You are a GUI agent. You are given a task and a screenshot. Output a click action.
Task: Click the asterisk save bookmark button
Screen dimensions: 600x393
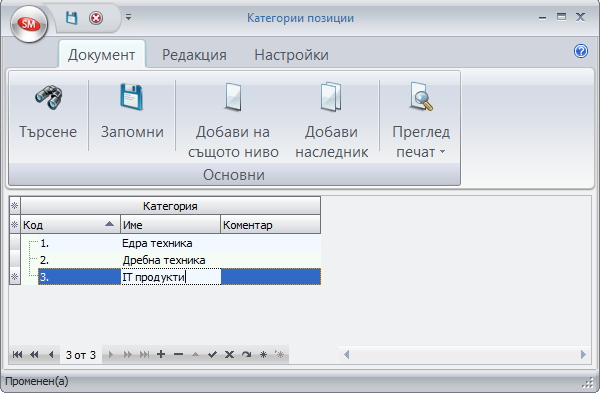coord(263,354)
